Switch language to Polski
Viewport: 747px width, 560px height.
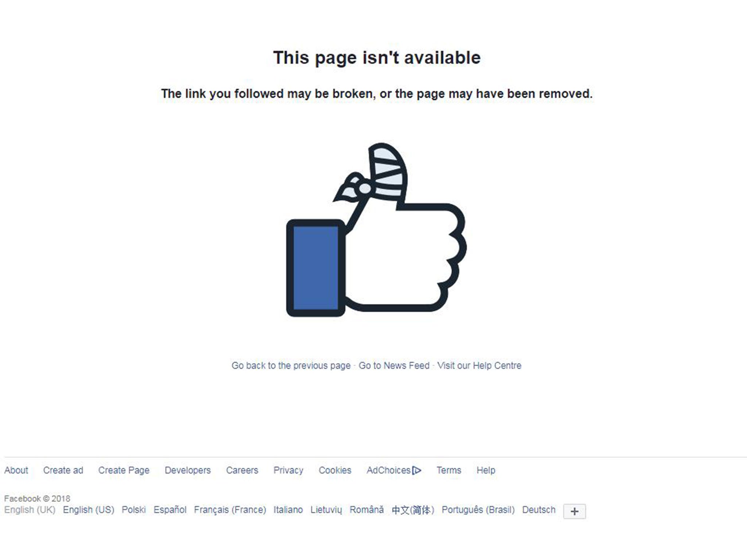point(133,510)
